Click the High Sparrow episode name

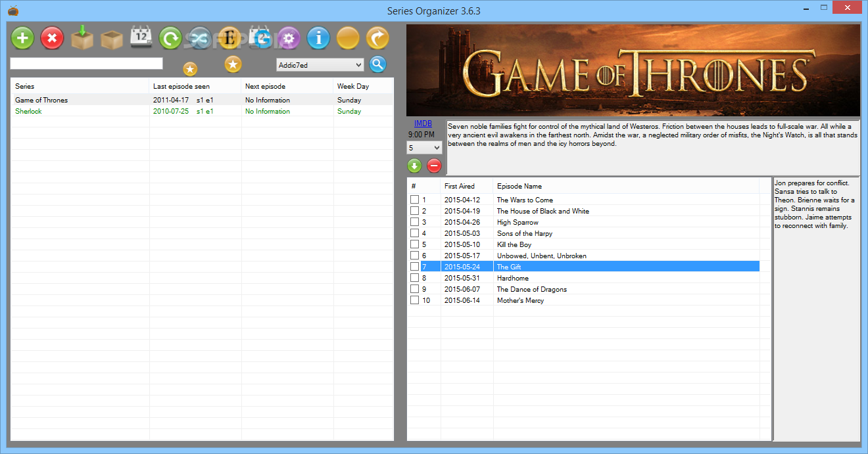[518, 222]
